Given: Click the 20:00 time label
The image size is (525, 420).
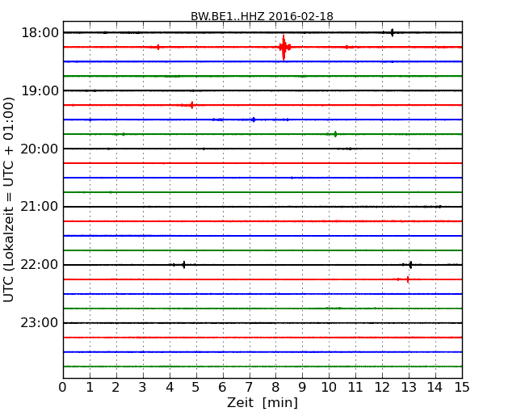Looking at the screenshot, I should [x=40, y=149].
